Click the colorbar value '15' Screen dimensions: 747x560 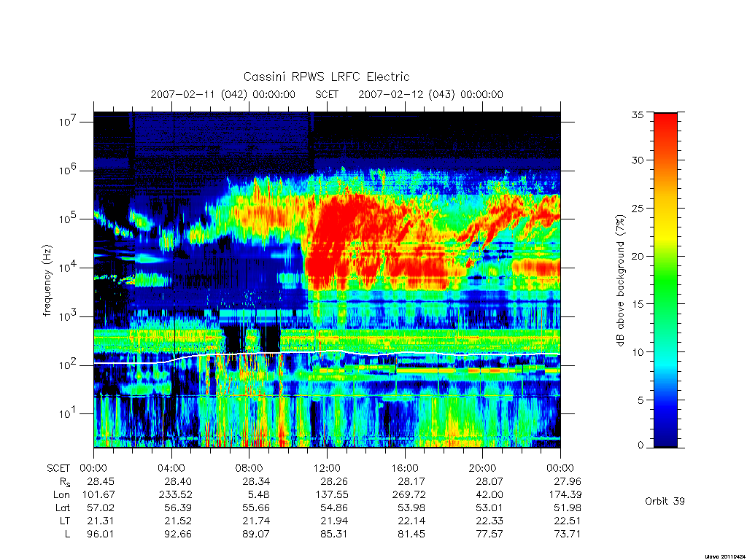[x=637, y=304]
